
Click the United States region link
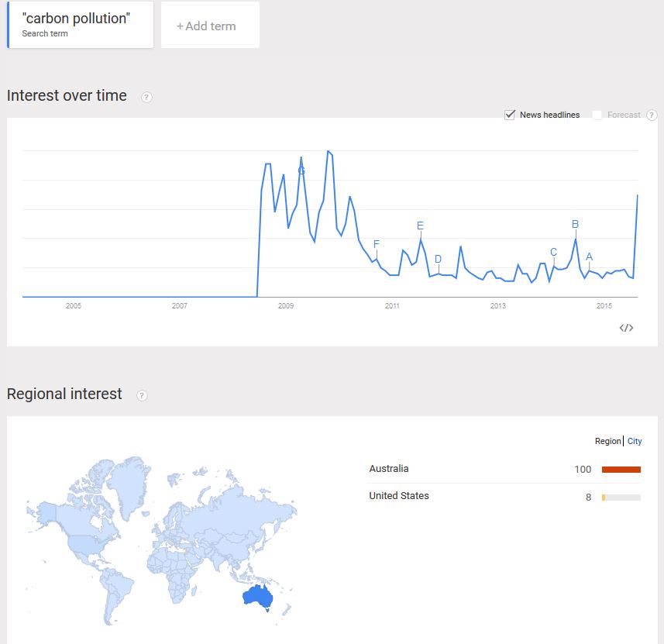pyautogui.click(x=399, y=496)
